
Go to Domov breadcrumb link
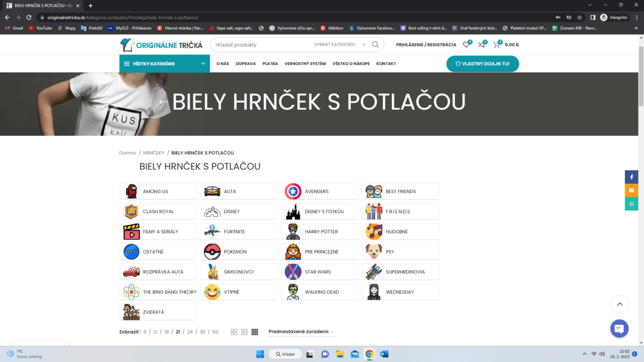point(127,153)
